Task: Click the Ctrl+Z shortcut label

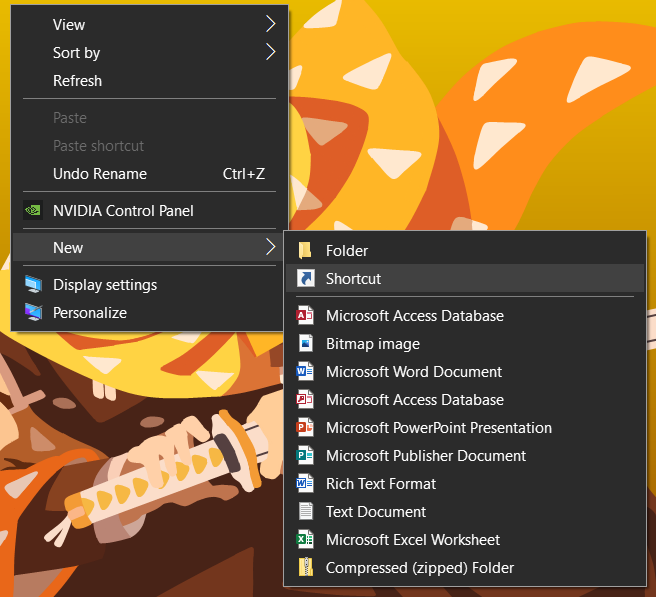Action: [243, 174]
